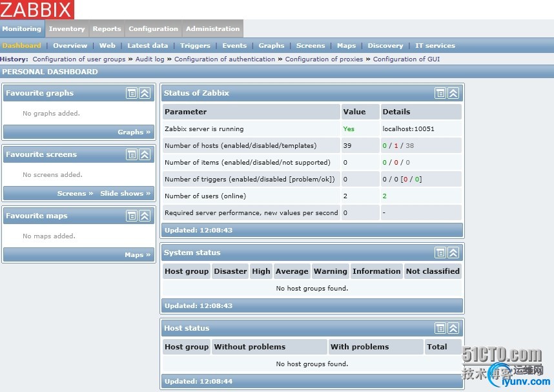The height and width of the screenshot is (392, 554).
Task: Click the 'Not classified' column header
Action: coord(433,271)
